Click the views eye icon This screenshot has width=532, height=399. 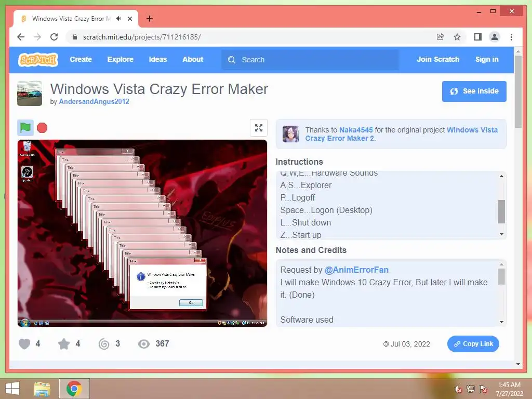coord(143,344)
